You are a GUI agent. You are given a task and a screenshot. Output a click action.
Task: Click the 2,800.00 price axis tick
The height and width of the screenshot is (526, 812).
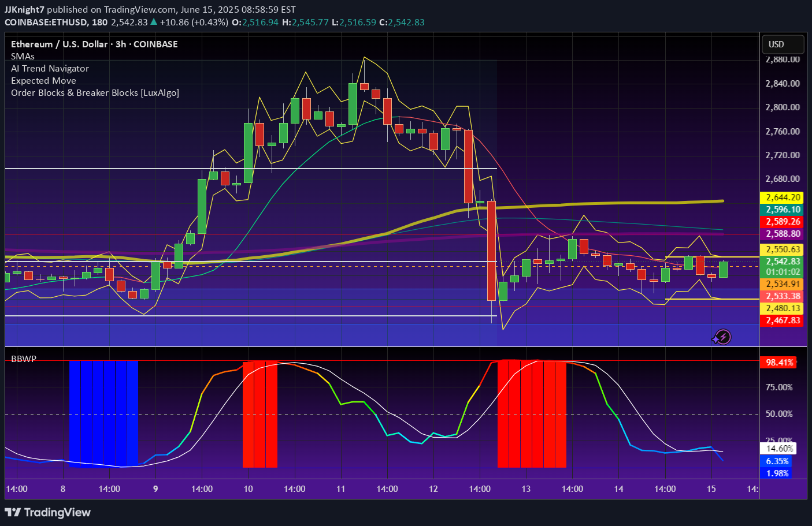point(783,107)
